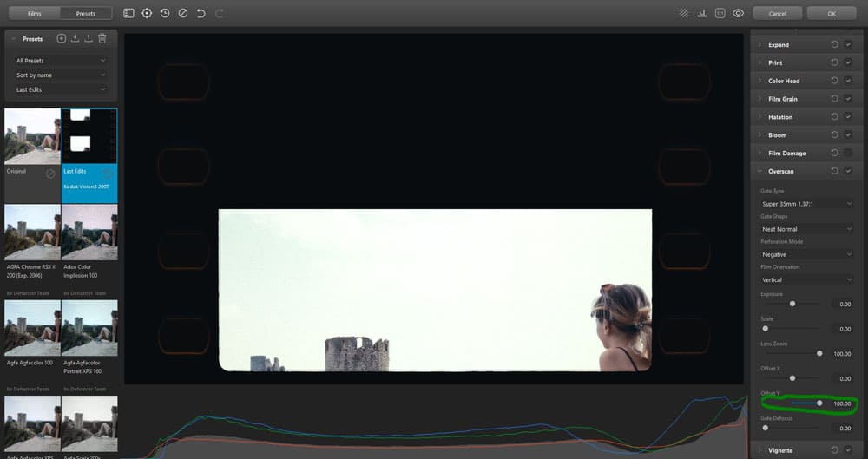
Task: Switch to the Presets tab
Action: 86,13
